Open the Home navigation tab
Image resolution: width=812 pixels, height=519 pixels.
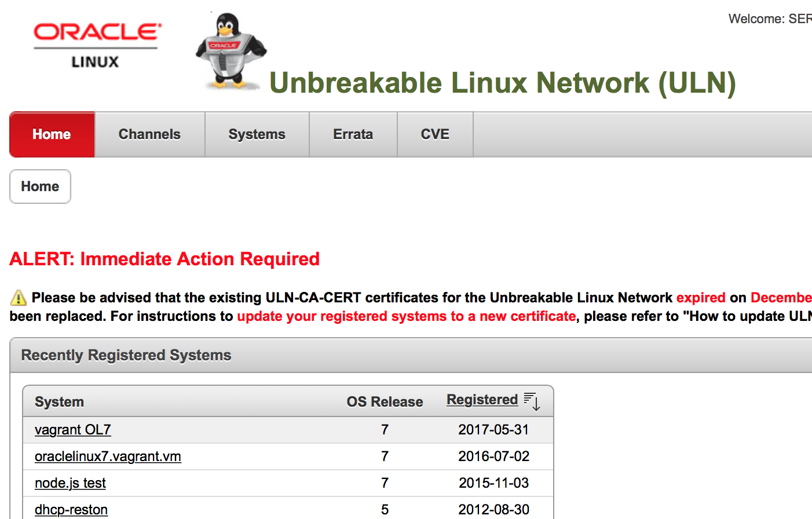click(52, 134)
